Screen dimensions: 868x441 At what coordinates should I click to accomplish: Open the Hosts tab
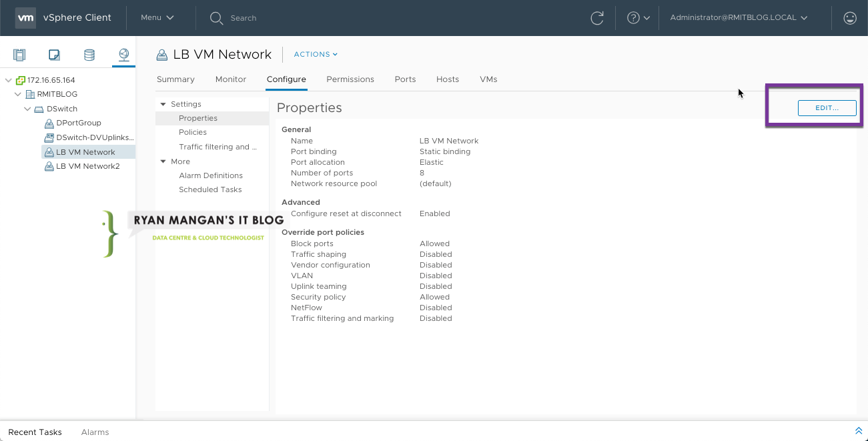point(448,79)
